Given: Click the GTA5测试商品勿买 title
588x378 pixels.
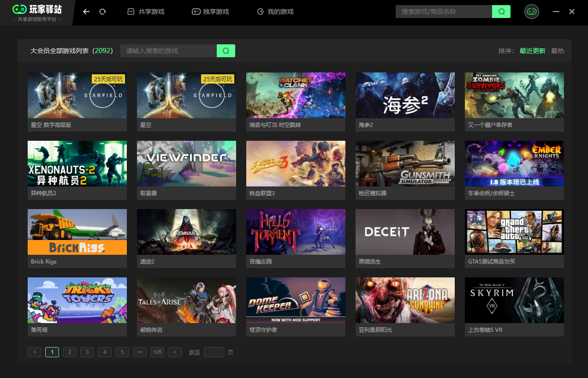Looking at the screenshot, I should coord(492,262).
